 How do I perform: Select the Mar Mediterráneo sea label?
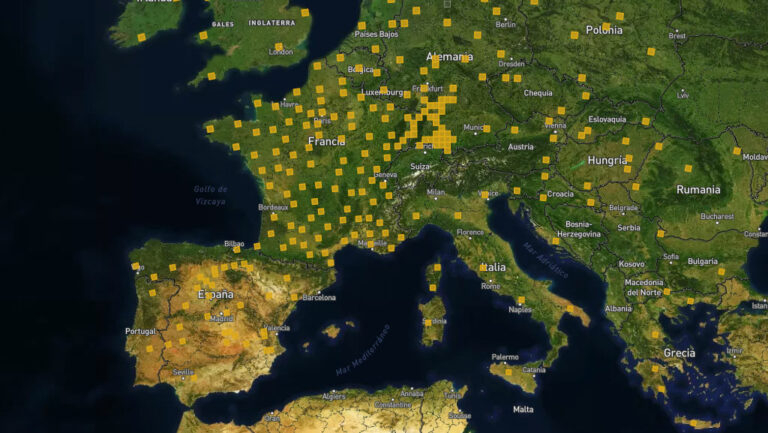pyautogui.click(x=363, y=351)
